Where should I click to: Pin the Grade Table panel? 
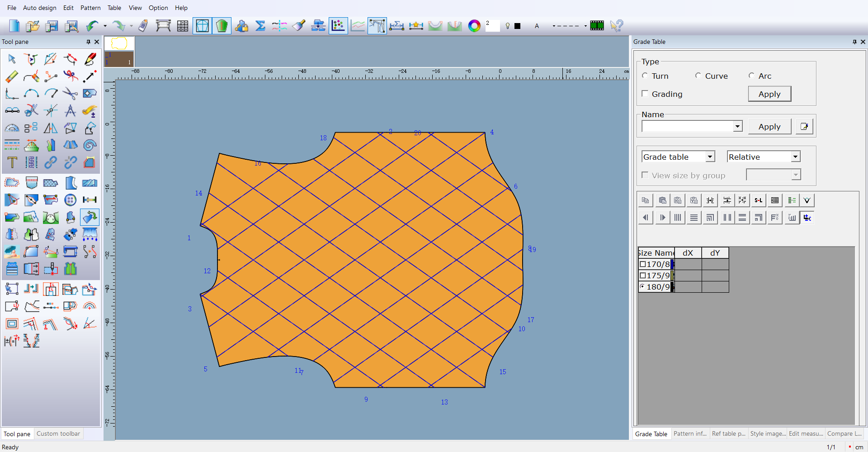[x=854, y=42]
